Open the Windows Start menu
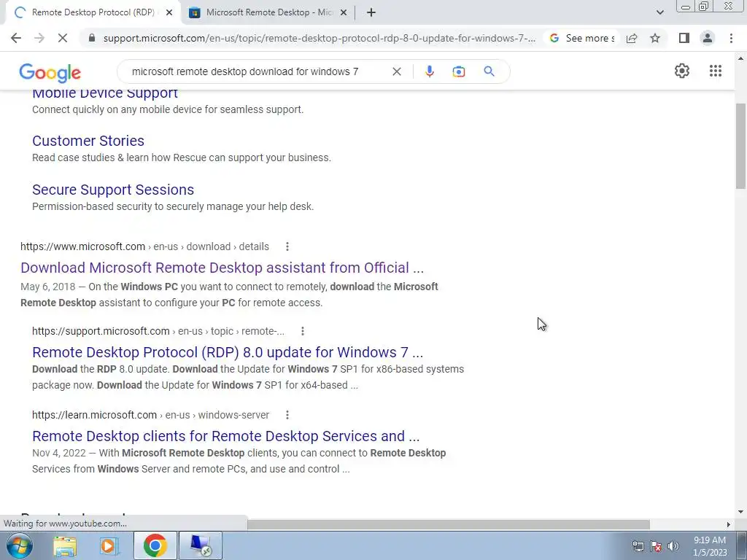The image size is (747, 560). pos(20,545)
